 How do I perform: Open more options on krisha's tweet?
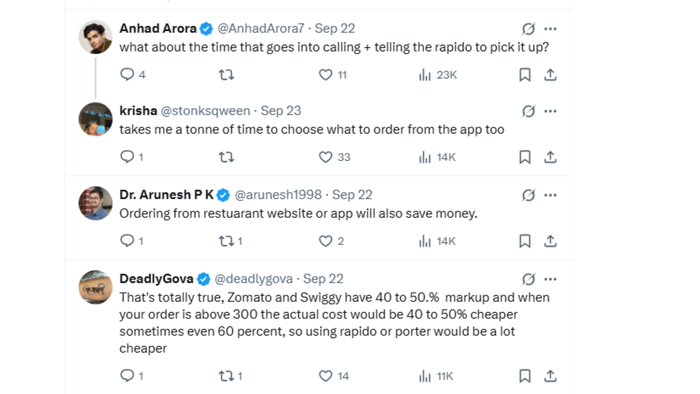click(x=550, y=111)
